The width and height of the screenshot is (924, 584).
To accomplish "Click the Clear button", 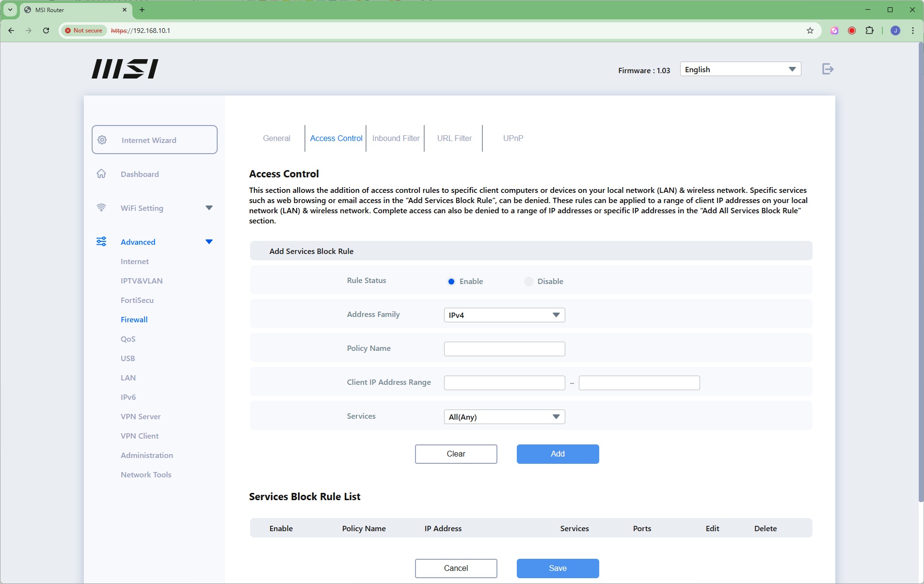I will point(456,454).
